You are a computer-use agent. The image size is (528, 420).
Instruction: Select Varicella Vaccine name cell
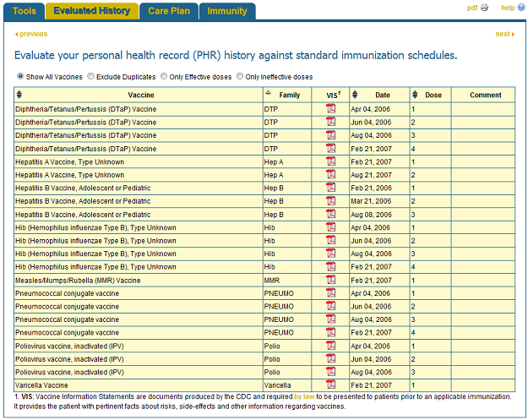(x=139, y=385)
